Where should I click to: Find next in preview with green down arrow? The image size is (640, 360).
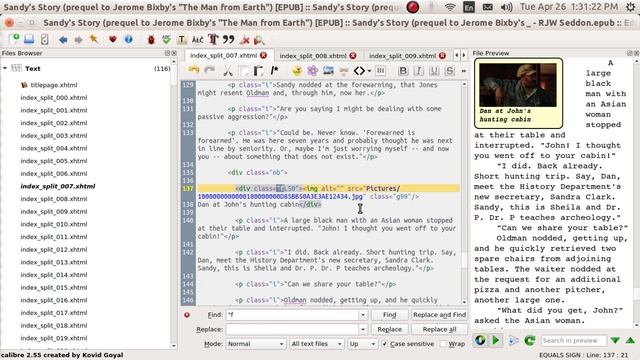pos(615,340)
